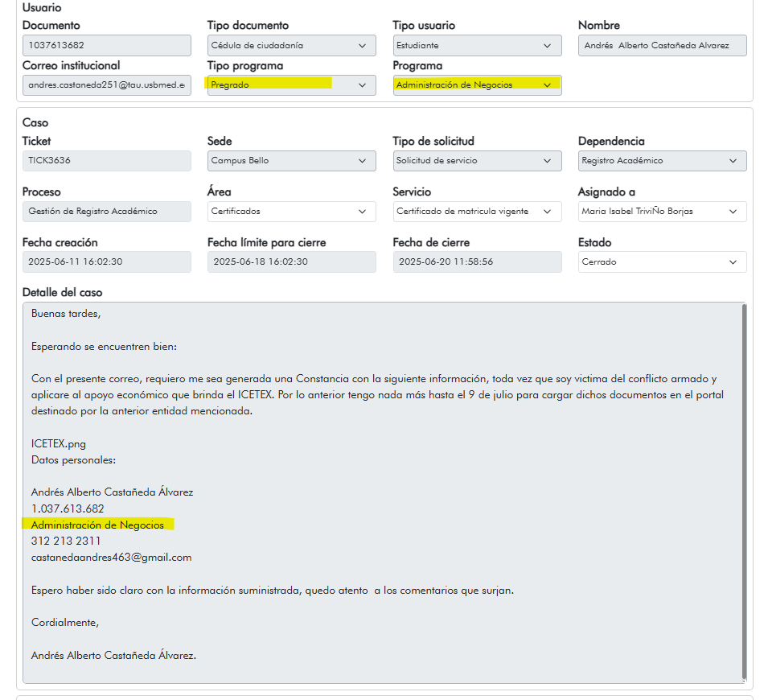Click the Ticket TICK3636 field

click(107, 161)
